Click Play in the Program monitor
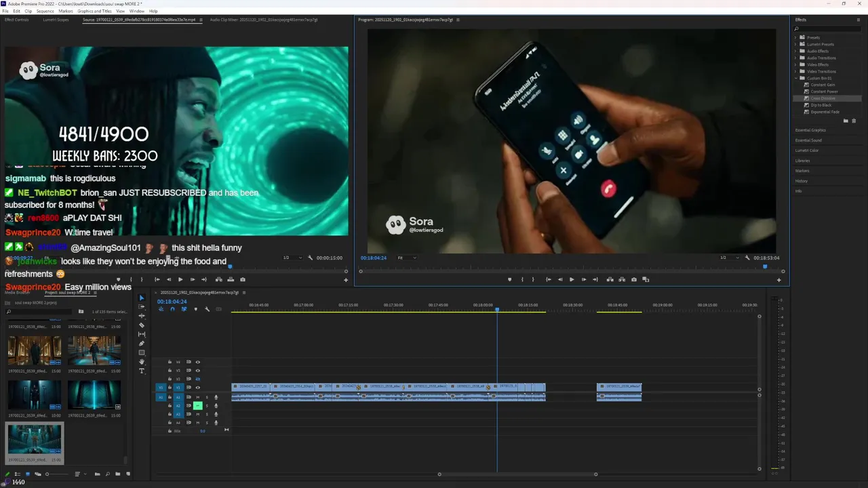The image size is (868, 488). tap(572, 279)
